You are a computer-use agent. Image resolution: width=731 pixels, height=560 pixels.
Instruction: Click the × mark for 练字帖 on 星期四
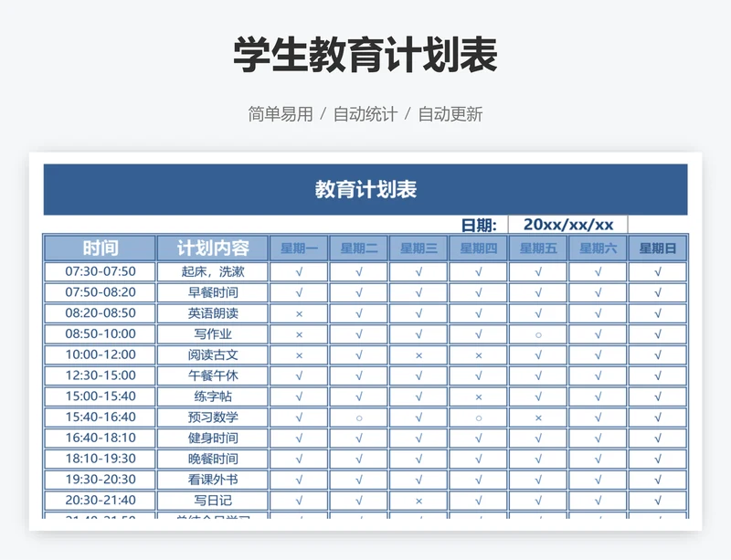click(x=478, y=397)
